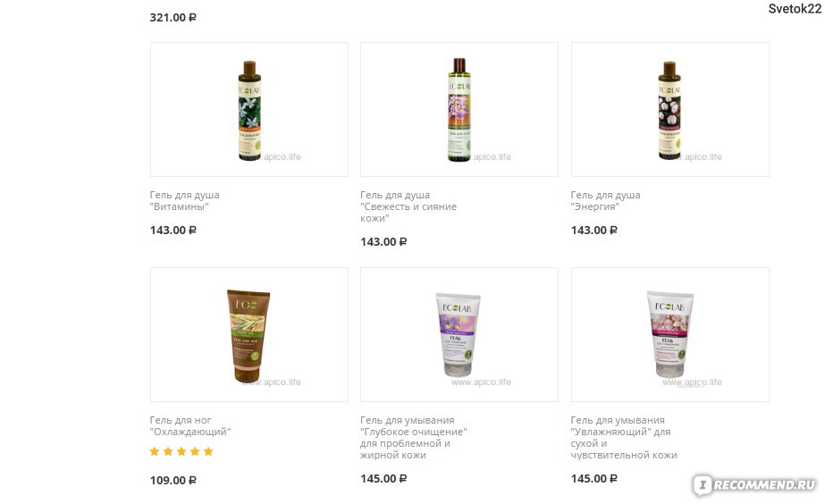This screenshot has width=825, height=504.
Task: Click the five-star rating under Охлаждающий gel
Action: click(x=181, y=451)
